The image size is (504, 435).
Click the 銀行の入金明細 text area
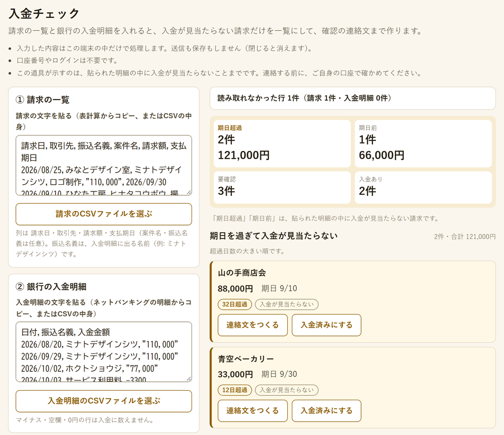pos(104,352)
